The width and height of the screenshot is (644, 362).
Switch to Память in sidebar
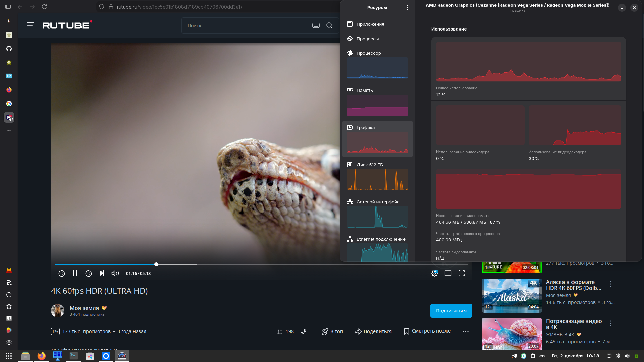(x=365, y=90)
